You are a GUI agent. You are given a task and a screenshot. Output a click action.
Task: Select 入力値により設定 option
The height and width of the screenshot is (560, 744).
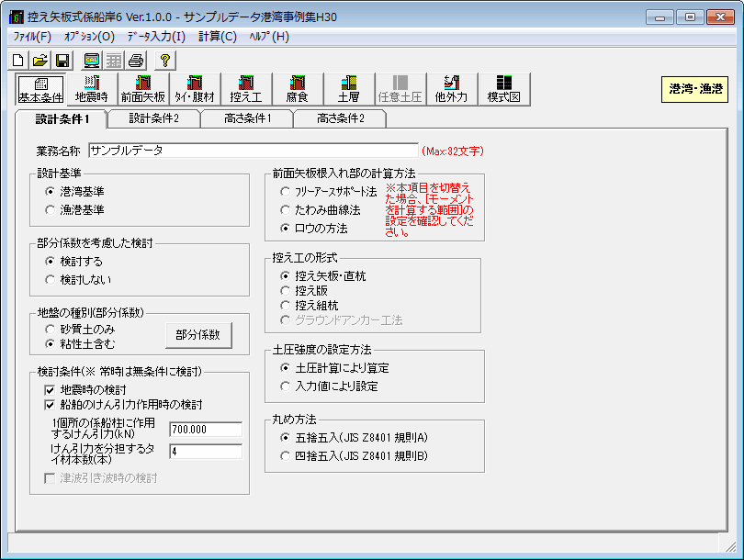(330, 386)
